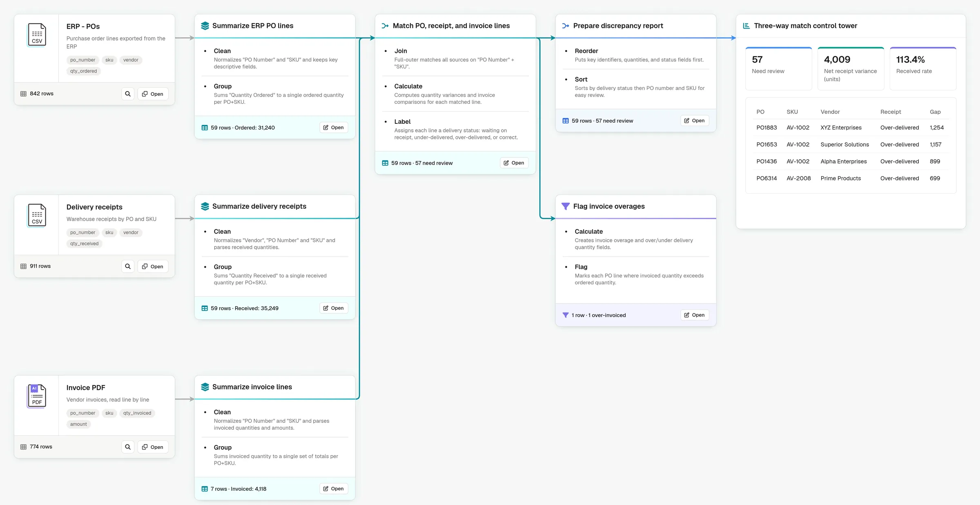Screen dimensions: 980x505
Task: Click the Invoice PDF file icon
Action: 37,396
